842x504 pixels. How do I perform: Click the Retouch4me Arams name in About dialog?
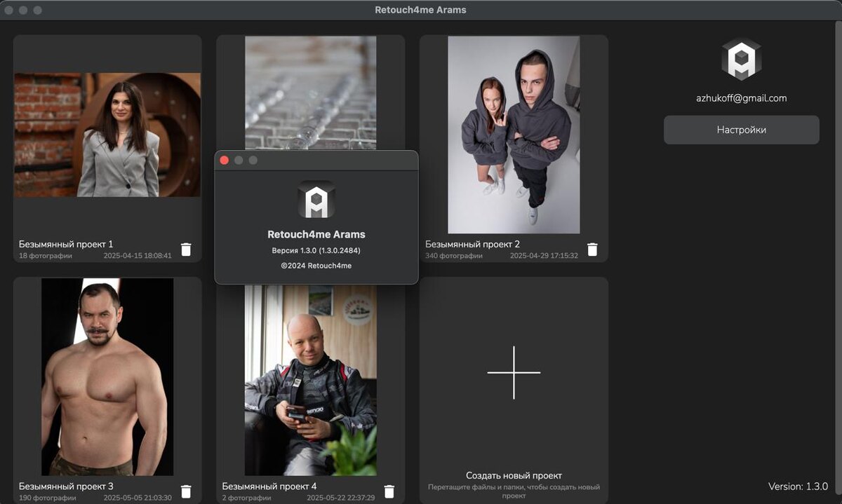316,234
